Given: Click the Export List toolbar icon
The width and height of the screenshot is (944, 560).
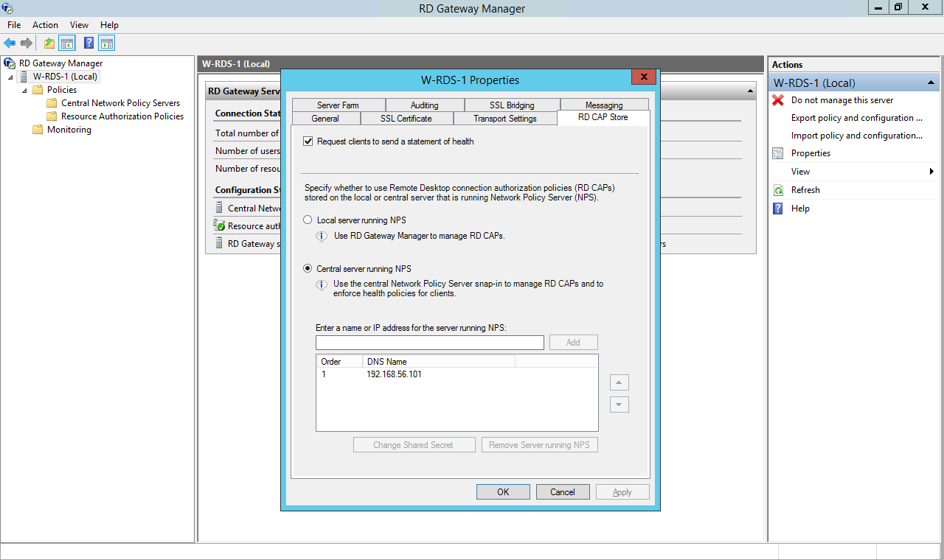Looking at the screenshot, I should pos(49,42).
